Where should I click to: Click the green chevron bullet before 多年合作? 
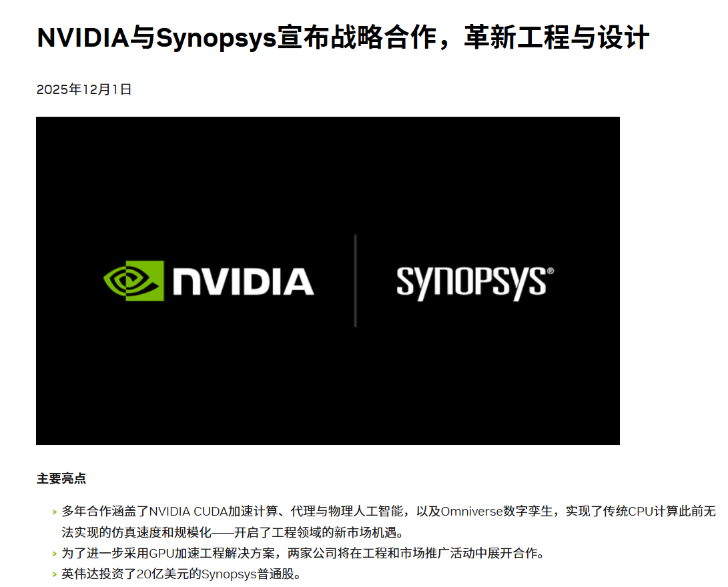(x=55, y=512)
